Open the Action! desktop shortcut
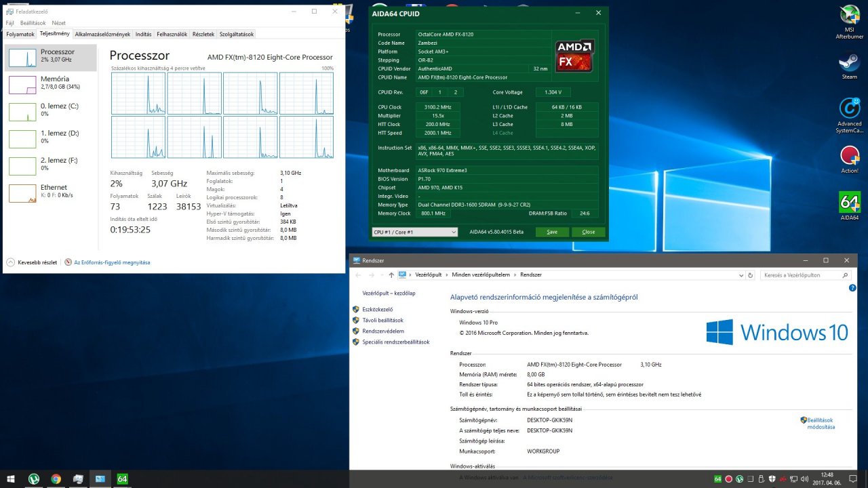This screenshot has height=488, width=868. 850,160
